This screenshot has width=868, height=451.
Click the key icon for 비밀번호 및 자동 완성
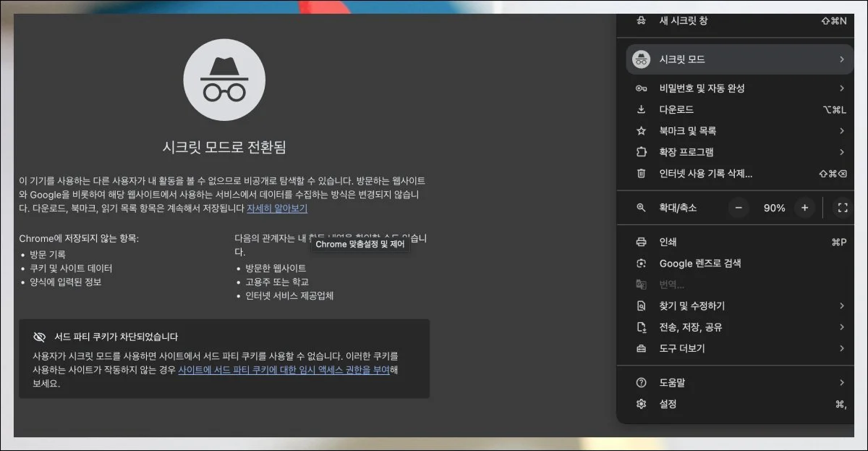coord(641,88)
